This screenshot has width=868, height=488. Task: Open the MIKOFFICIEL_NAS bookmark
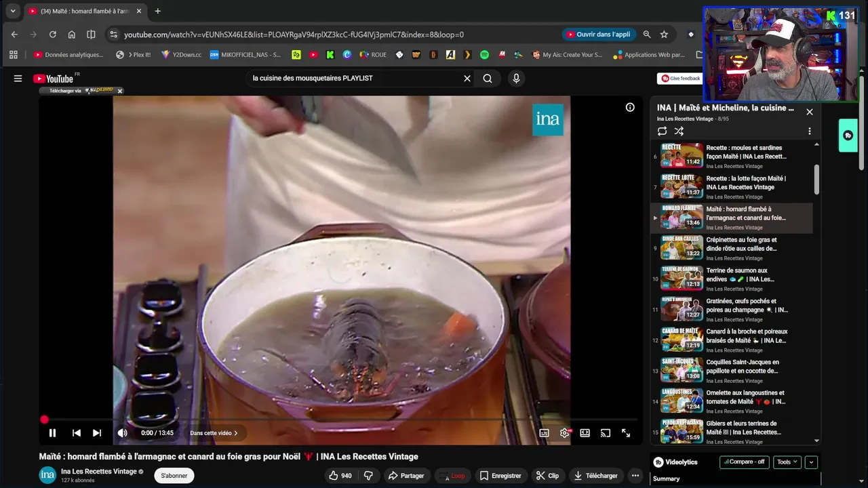tap(245, 55)
